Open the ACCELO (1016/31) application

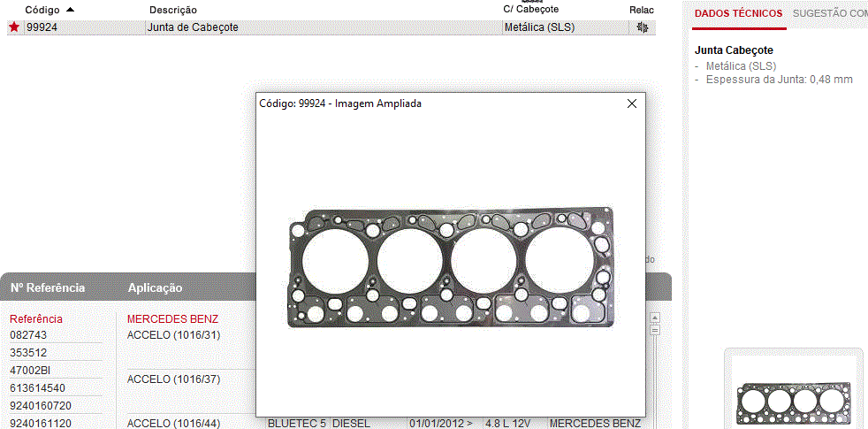pos(173,335)
